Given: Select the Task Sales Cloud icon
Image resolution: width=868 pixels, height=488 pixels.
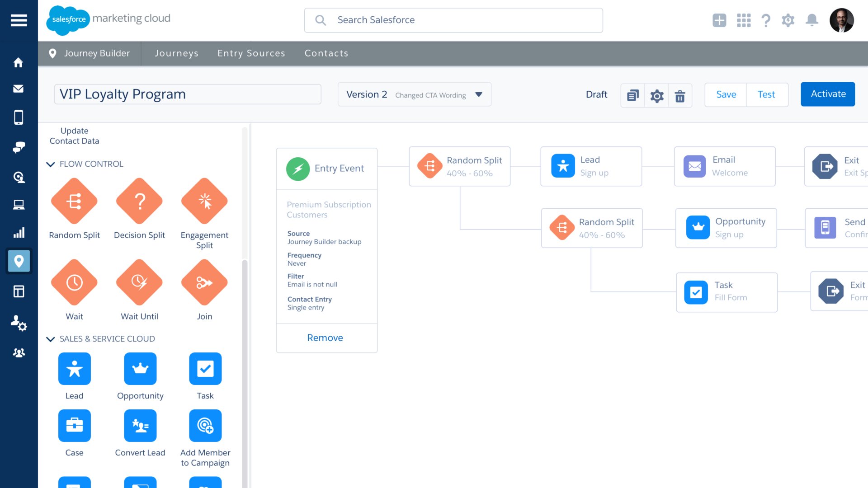Looking at the screenshot, I should [205, 368].
